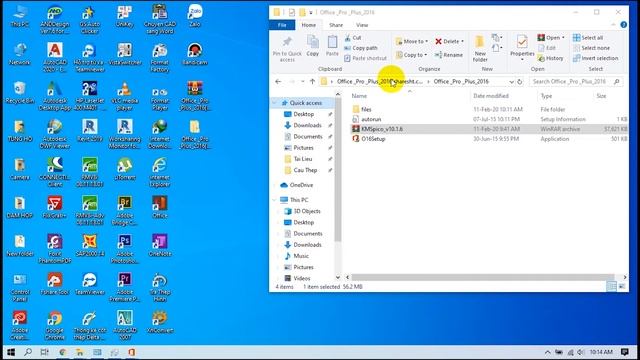Create a New folder from ribbon
The image size is (640, 360).
click(x=480, y=49)
